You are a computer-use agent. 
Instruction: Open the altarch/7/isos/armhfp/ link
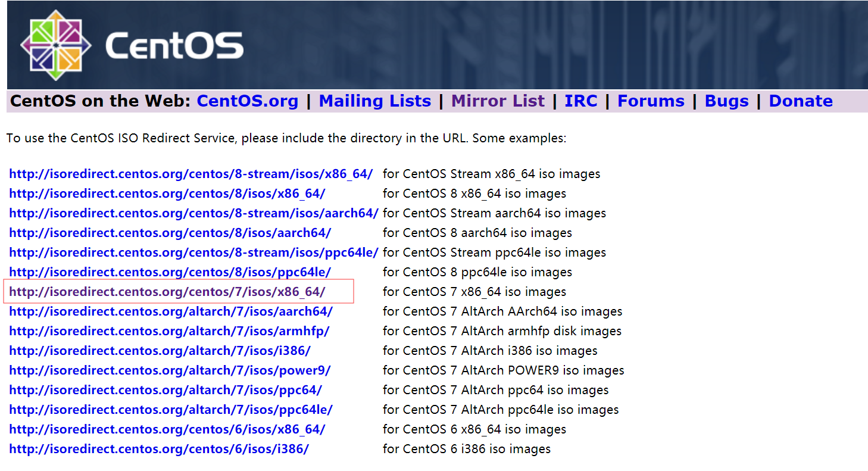(169, 331)
